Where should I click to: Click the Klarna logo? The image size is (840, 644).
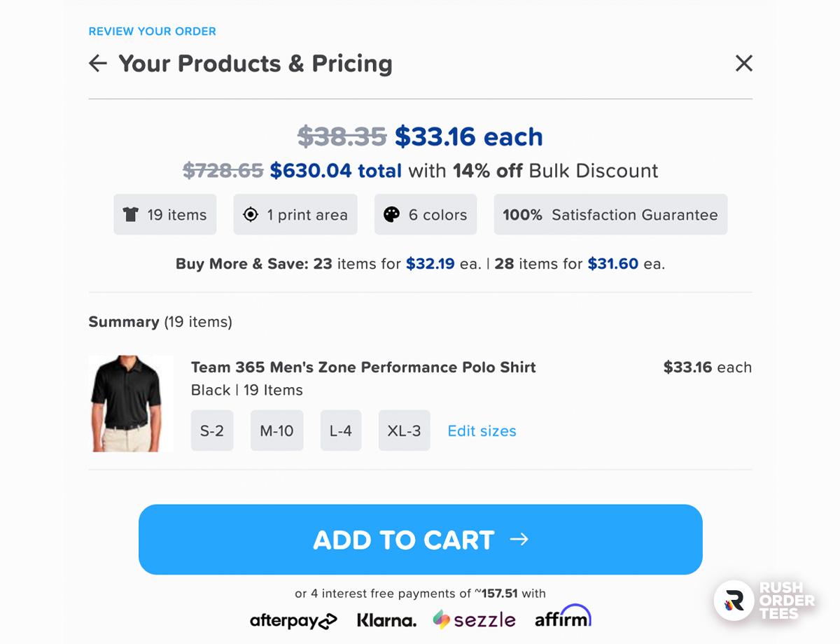(x=386, y=619)
